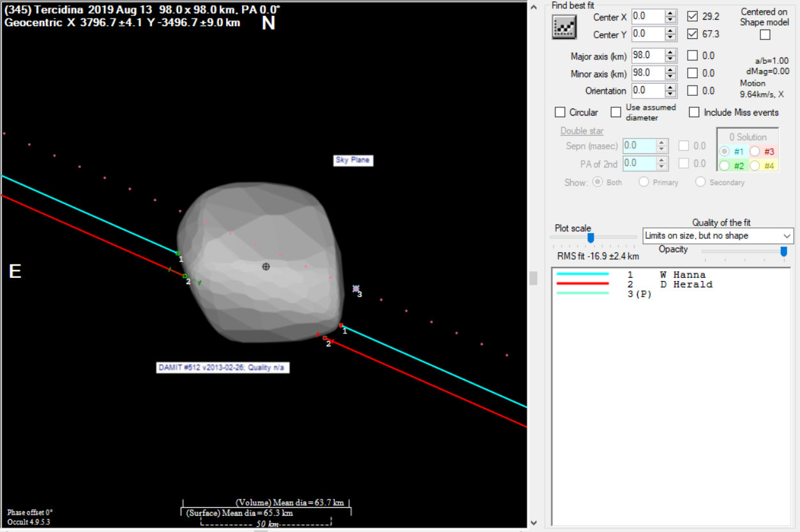
Task: Click the Plot scale slider handle
Action: [x=591, y=238]
